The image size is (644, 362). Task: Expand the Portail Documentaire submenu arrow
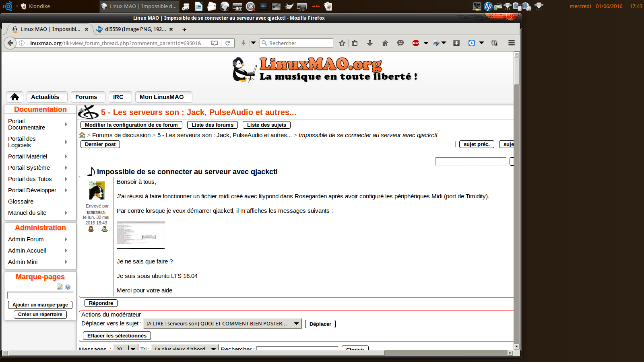tap(66, 124)
